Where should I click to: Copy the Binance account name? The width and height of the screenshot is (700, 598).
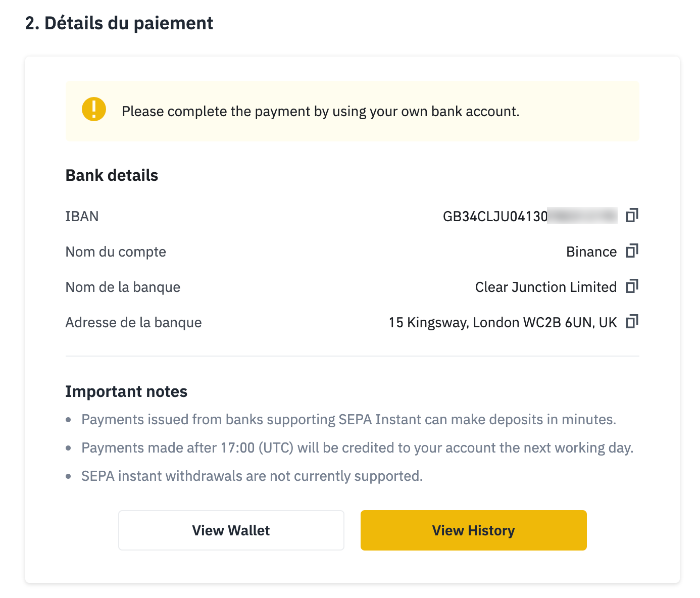[x=632, y=251]
